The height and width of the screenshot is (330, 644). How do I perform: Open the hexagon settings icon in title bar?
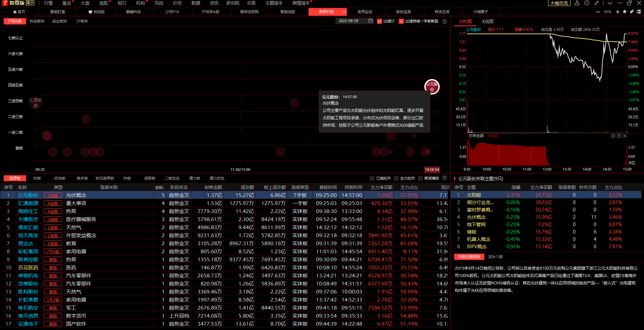point(587,3)
